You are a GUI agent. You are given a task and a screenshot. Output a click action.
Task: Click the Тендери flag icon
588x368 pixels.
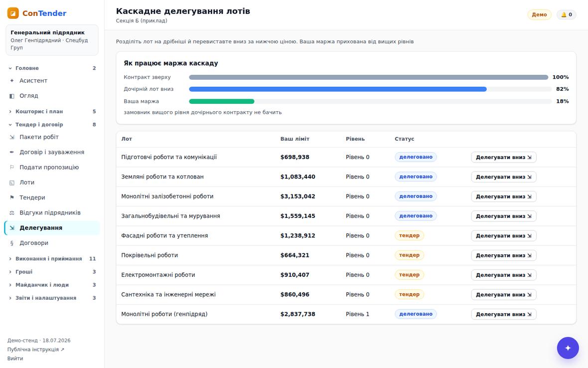coord(11,197)
